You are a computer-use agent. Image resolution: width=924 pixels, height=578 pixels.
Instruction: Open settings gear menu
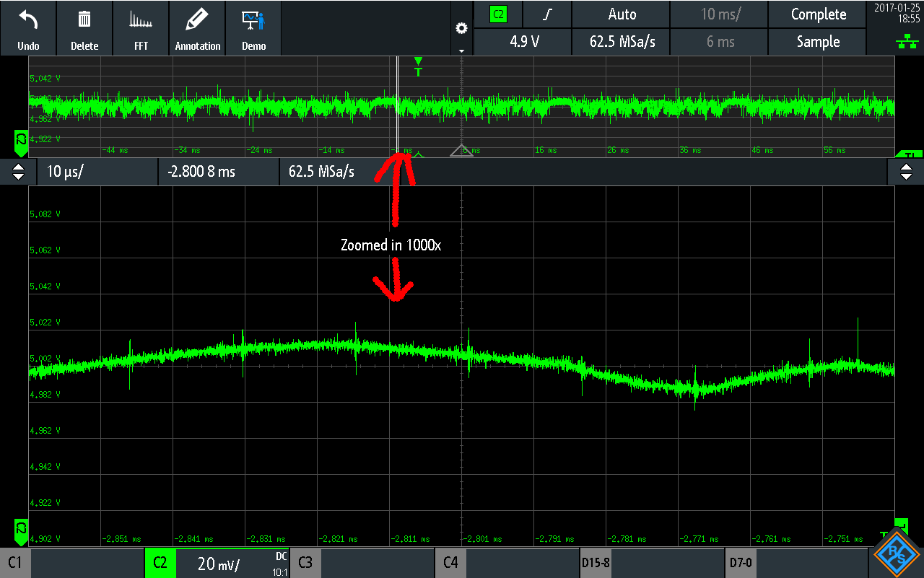pyautogui.click(x=461, y=29)
